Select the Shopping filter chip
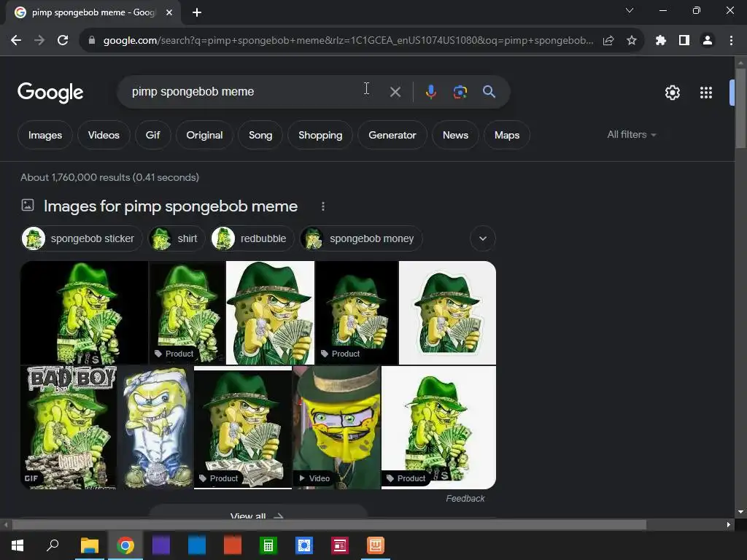Image resolution: width=747 pixels, height=560 pixels. click(320, 135)
